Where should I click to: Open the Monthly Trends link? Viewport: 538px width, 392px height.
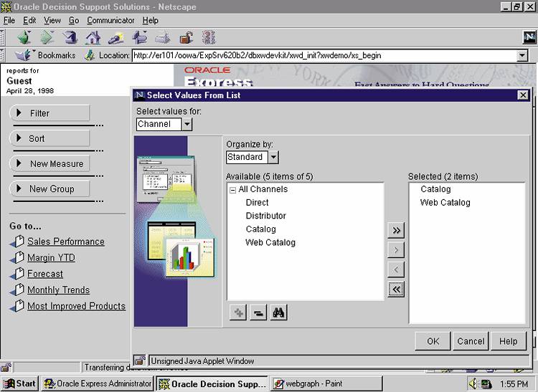tap(58, 290)
